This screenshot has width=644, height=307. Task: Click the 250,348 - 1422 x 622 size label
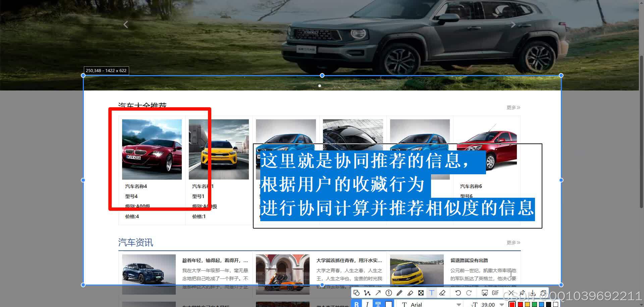coord(106,71)
